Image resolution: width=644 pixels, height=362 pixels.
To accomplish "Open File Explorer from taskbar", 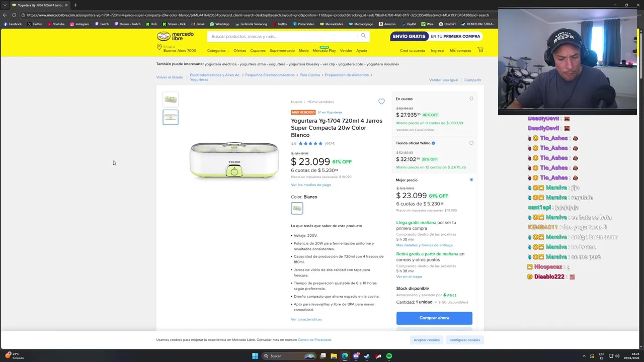I will click(x=334, y=356).
